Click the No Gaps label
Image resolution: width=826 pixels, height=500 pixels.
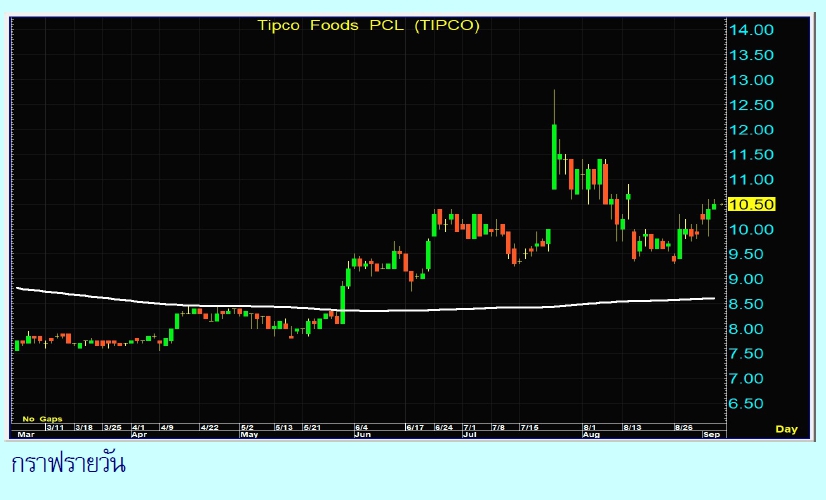[x=42, y=419]
